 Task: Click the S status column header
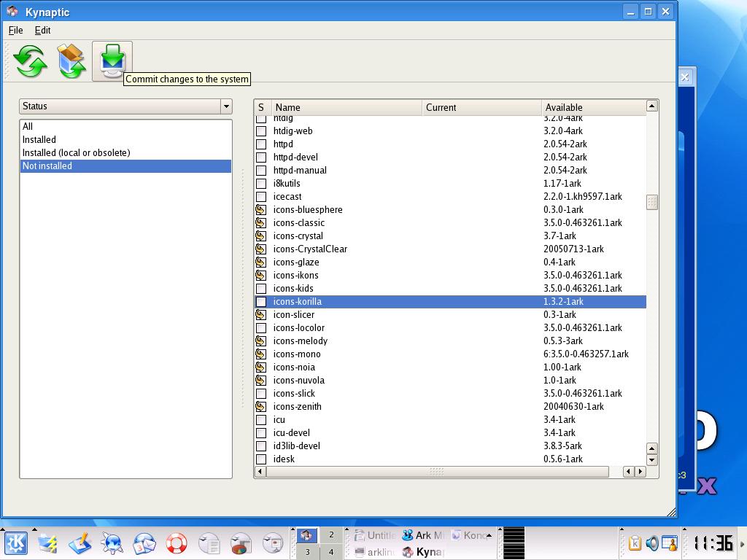point(263,108)
